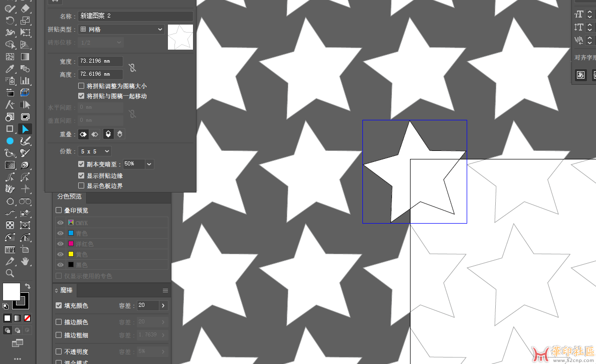This screenshot has height=364, width=596.
Task: Reset to default fill and stroke
Action: [x=6, y=306]
